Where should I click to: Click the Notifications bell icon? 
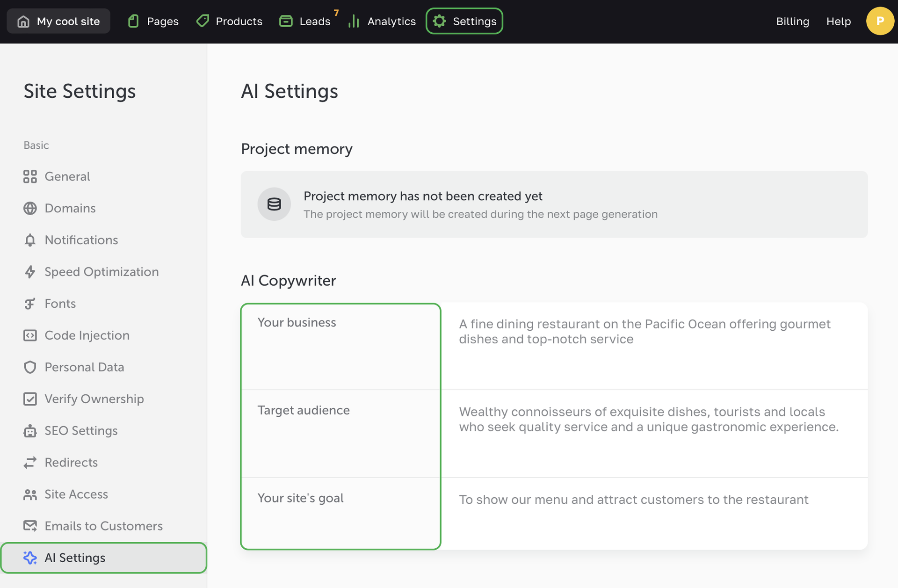[30, 240]
